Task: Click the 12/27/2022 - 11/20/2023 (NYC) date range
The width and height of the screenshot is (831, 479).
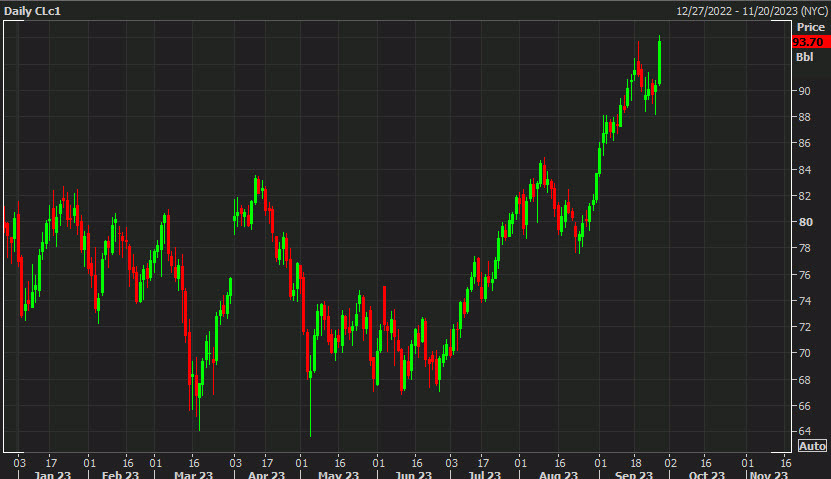Action: pyautogui.click(x=752, y=11)
